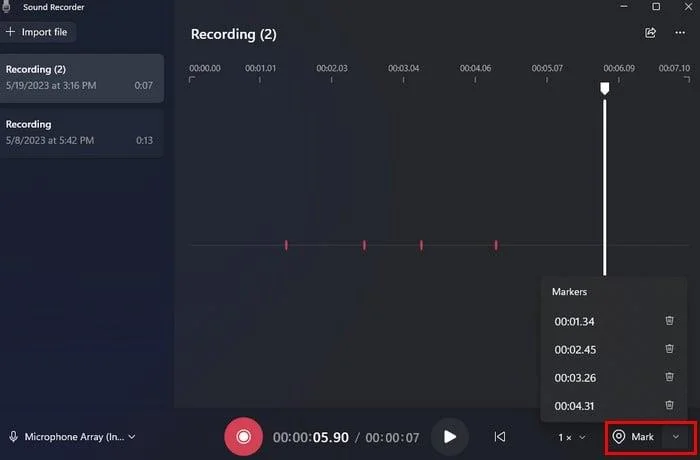
Task: Start recording with the red record button
Action: pyautogui.click(x=243, y=437)
